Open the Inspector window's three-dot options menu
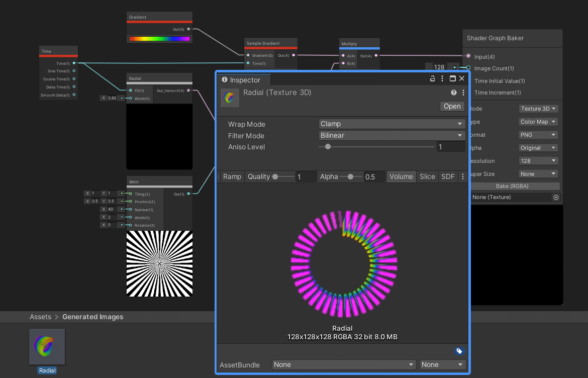 tap(442, 79)
